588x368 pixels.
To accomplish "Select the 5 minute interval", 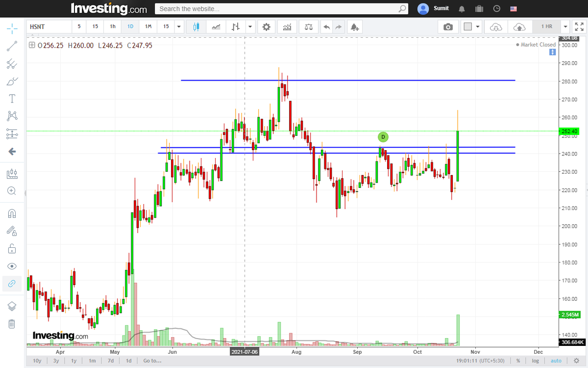I will [x=79, y=26].
